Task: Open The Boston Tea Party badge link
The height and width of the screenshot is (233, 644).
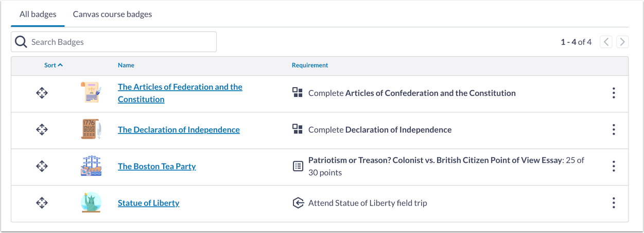Action: point(156,166)
